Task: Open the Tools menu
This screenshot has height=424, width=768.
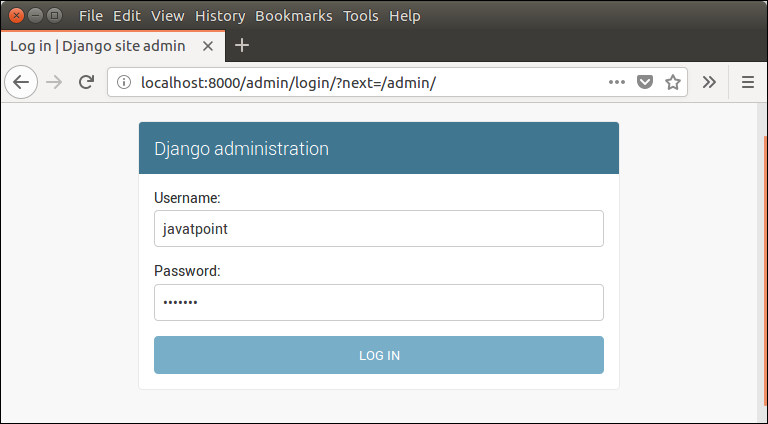Action: pyautogui.click(x=360, y=16)
